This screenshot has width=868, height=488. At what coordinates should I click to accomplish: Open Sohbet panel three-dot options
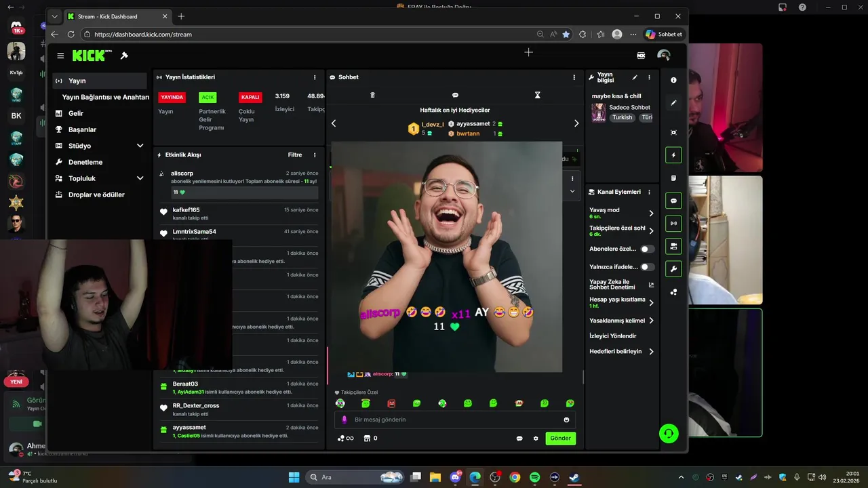point(574,77)
